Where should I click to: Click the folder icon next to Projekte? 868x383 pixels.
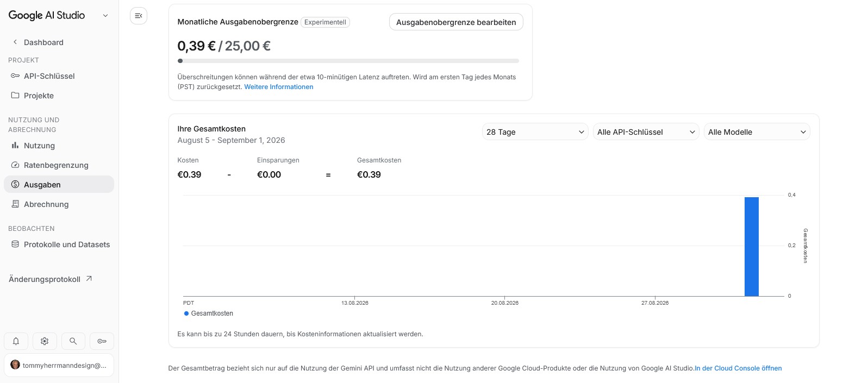point(15,95)
